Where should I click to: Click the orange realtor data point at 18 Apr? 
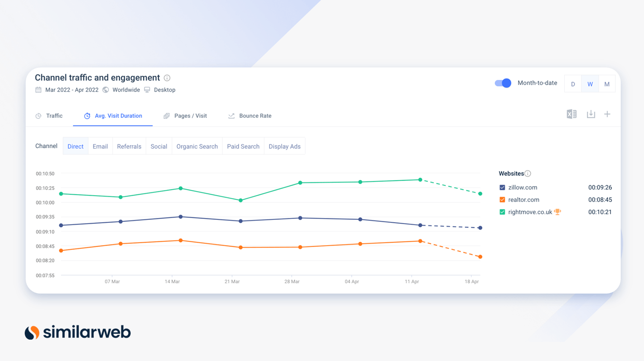tap(480, 257)
